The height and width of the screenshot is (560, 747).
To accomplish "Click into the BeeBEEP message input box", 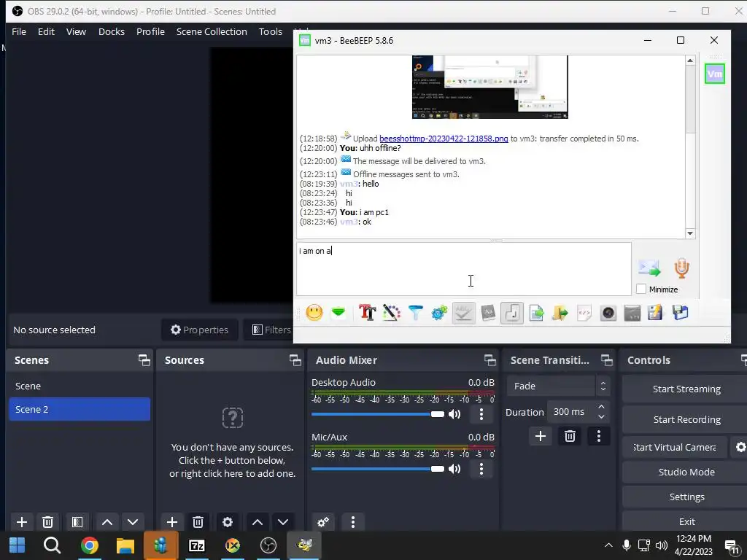I will (463, 269).
